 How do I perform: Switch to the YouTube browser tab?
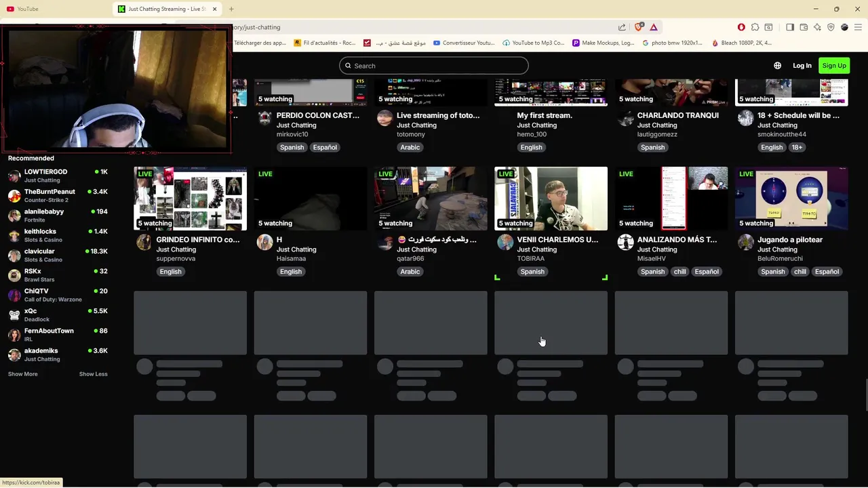coord(54,9)
